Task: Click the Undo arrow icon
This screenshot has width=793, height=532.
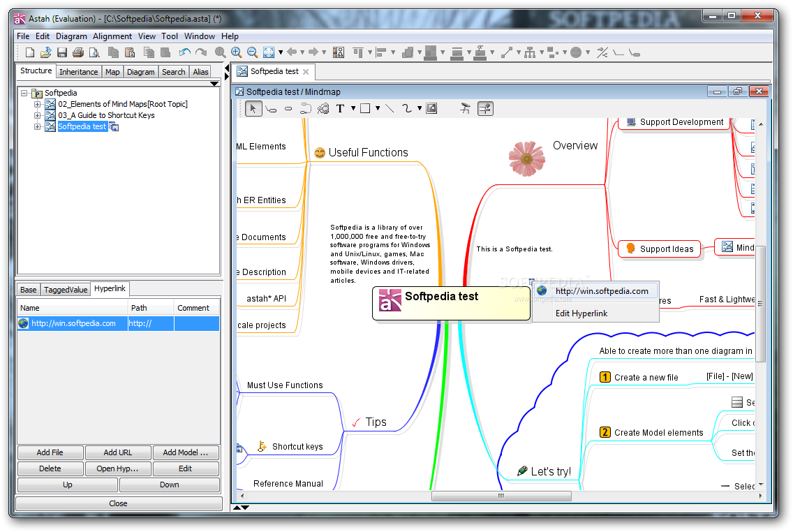Action: coord(184,52)
